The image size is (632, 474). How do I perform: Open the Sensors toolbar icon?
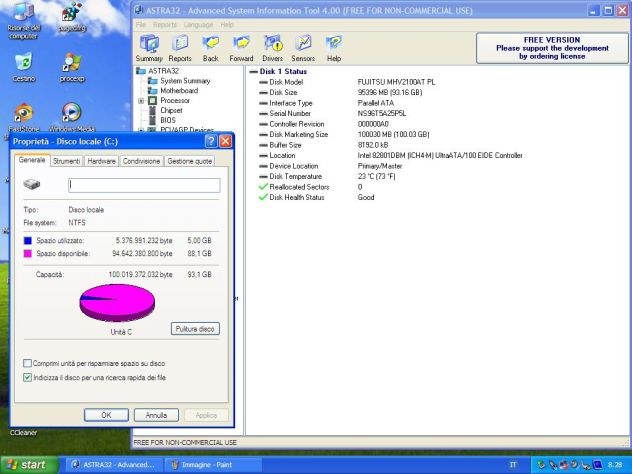[x=303, y=48]
